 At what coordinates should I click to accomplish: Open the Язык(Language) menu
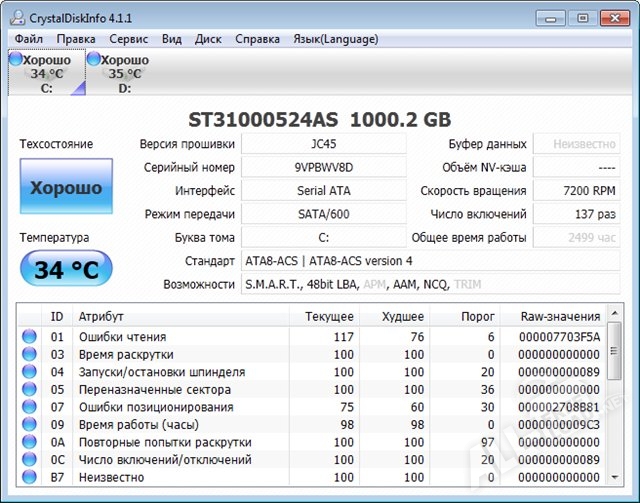tap(334, 39)
